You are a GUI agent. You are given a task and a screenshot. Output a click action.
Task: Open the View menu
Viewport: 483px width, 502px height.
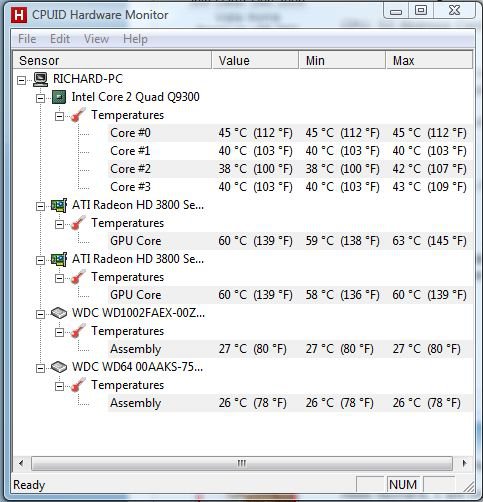(x=96, y=39)
